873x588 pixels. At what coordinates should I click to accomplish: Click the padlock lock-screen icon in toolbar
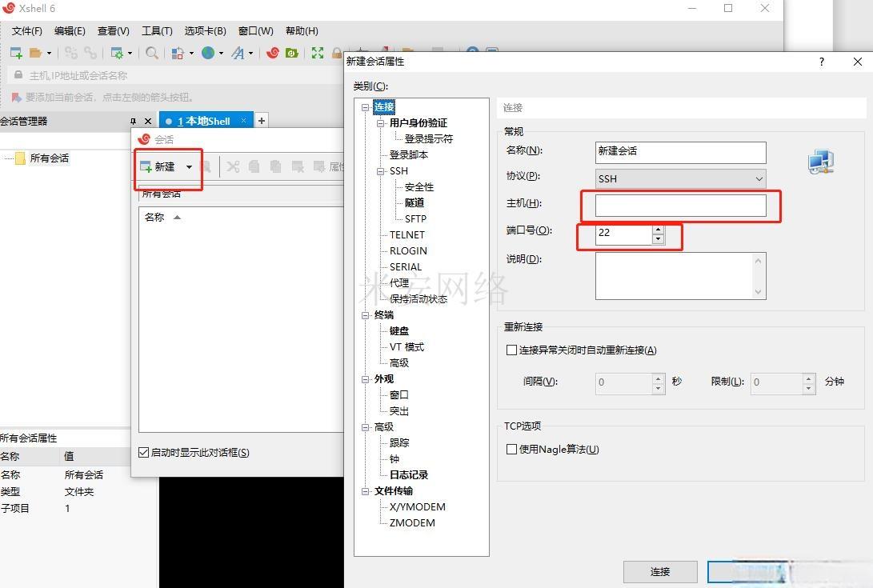click(336, 53)
